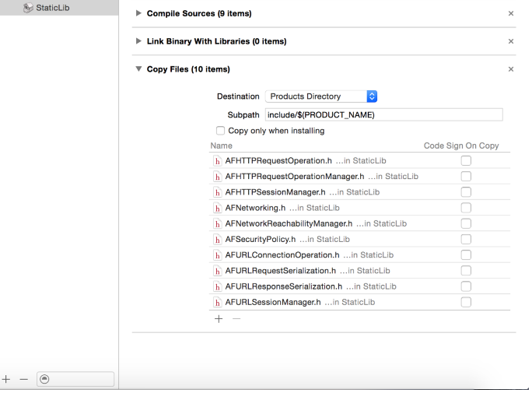The image size is (532, 393).
Task: Add a new target with the bottom-left plus
Action: tap(6, 379)
